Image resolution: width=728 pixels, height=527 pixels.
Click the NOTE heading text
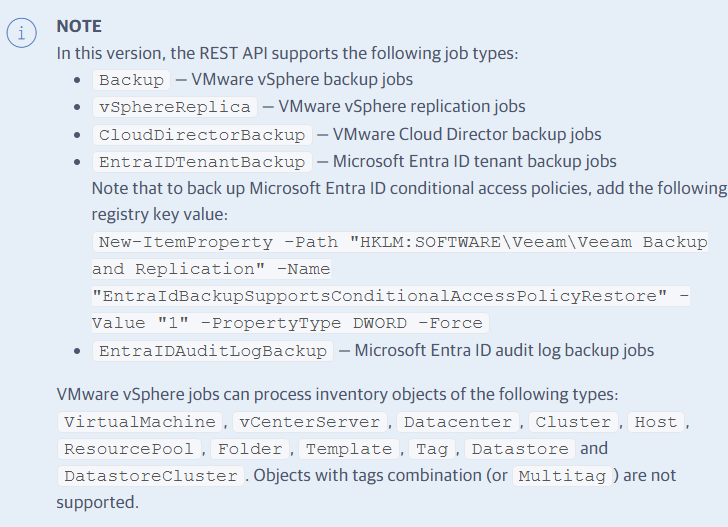79,26
